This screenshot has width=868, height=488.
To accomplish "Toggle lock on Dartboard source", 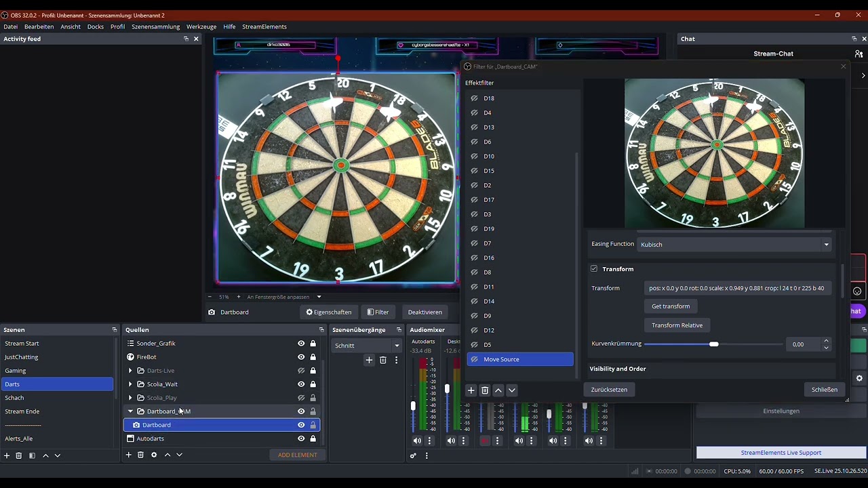I will tap(313, 425).
